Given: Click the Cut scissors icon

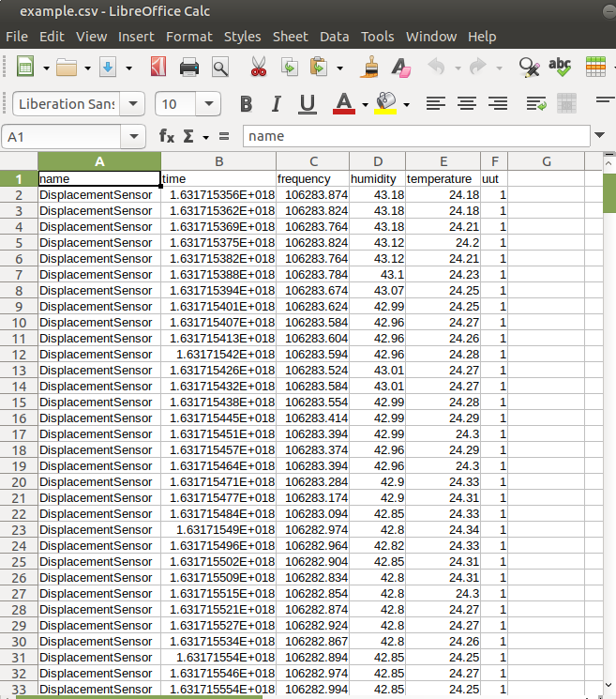Looking at the screenshot, I should coord(259,68).
